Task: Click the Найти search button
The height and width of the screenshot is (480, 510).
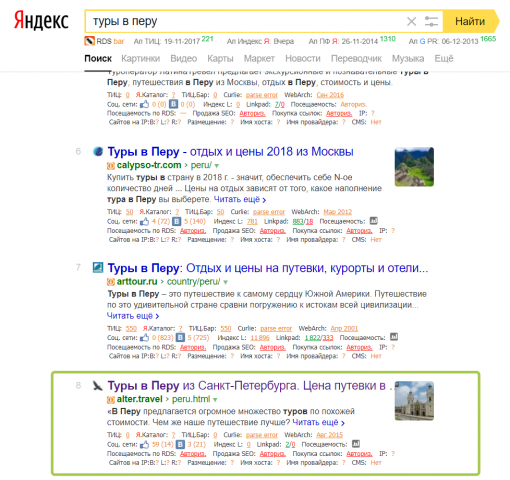Action: (x=470, y=22)
